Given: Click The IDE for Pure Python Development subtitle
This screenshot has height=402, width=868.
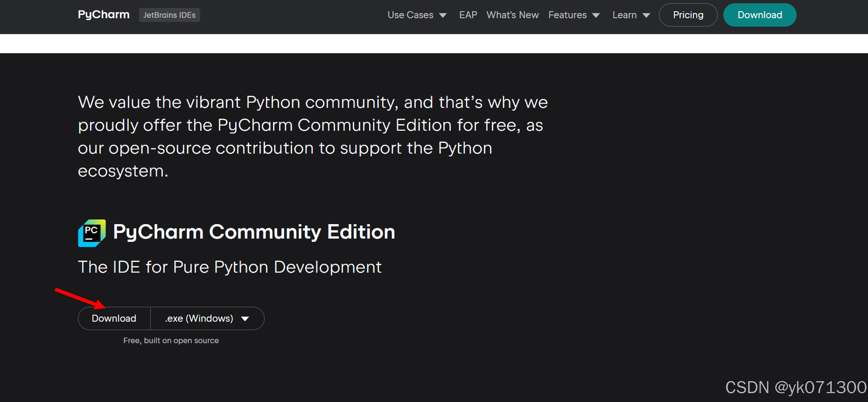Looking at the screenshot, I should click(x=229, y=267).
